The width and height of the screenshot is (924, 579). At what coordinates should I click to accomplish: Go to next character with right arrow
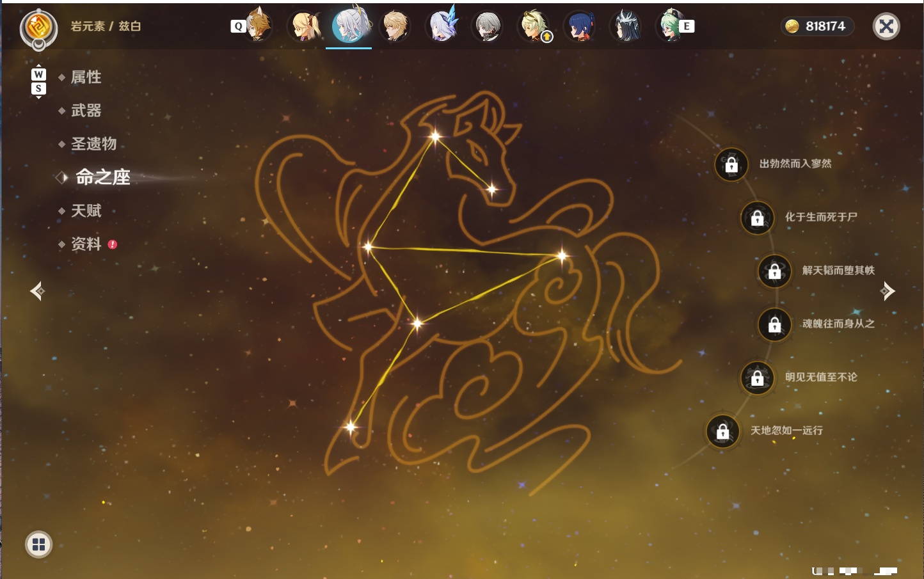click(x=888, y=291)
